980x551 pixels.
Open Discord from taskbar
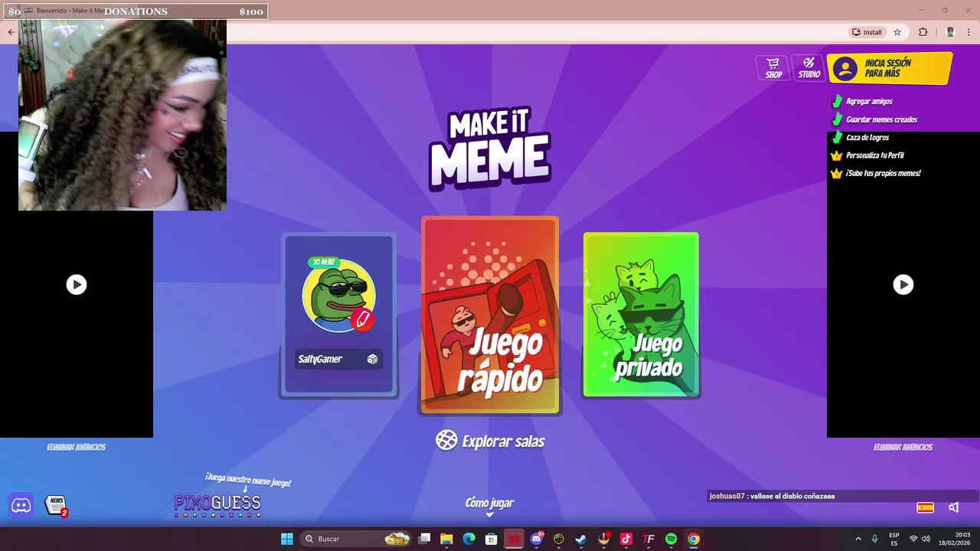[x=537, y=539]
